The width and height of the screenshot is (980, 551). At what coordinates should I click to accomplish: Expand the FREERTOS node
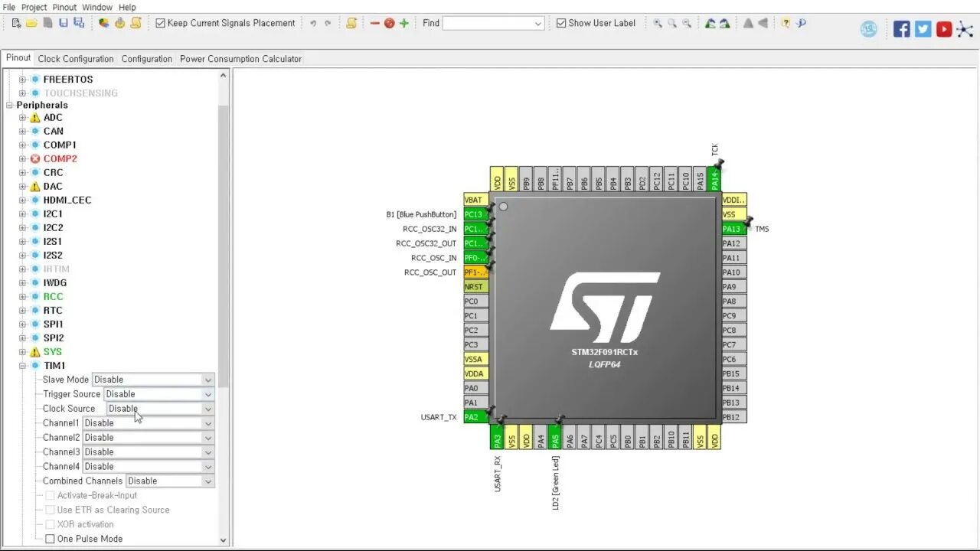click(22, 80)
